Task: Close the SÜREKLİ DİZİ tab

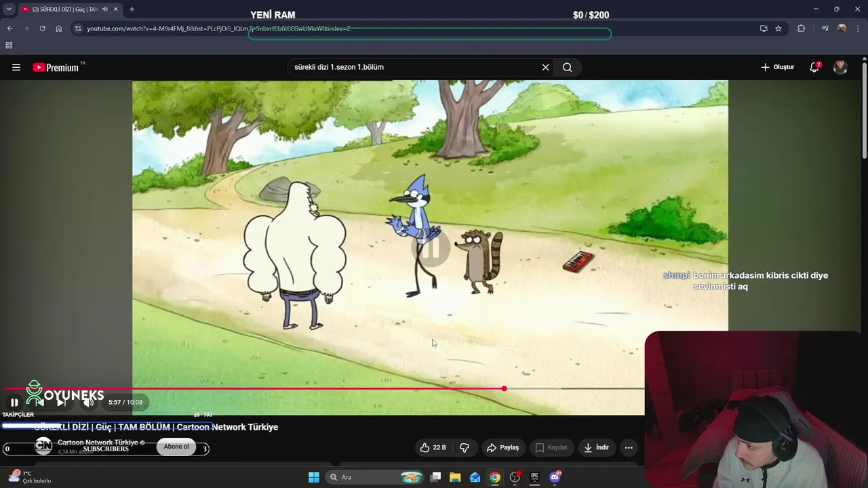Action: tap(115, 9)
